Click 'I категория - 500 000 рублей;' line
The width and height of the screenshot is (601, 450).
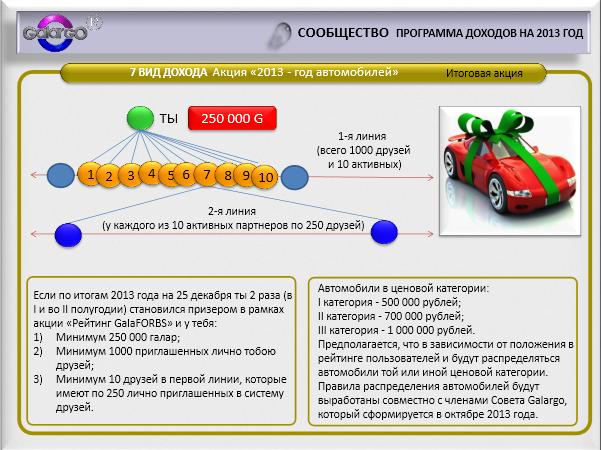pos(389,302)
